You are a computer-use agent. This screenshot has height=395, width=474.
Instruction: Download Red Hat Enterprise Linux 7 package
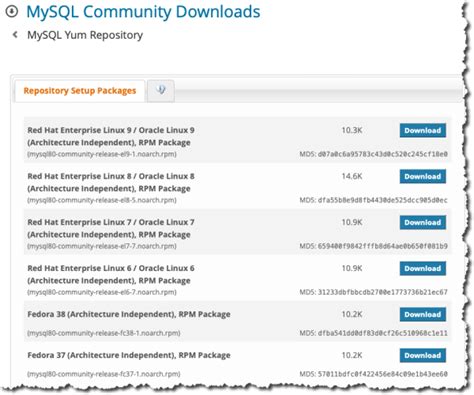(x=423, y=222)
